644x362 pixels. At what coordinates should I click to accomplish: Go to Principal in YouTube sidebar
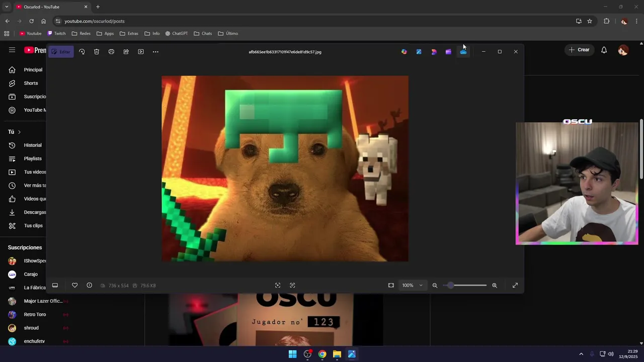(26, 70)
